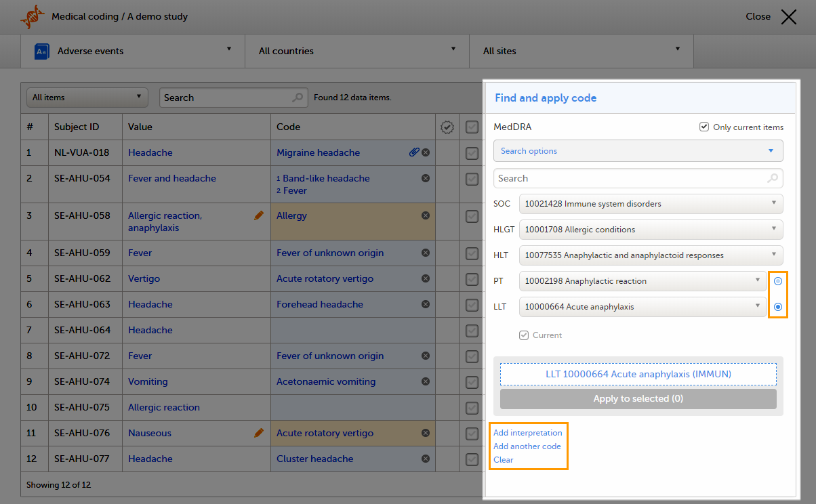Click the Add interpretation link
816x504 pixels.
[527, 433]
